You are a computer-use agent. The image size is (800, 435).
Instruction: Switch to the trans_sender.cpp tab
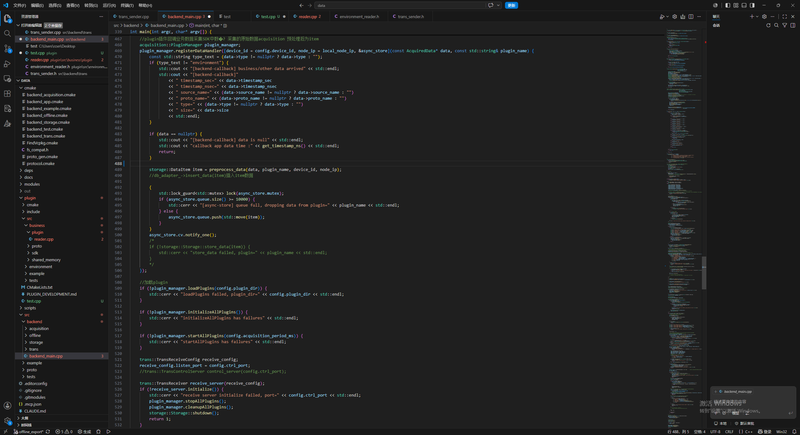click(x=134, y=16)
